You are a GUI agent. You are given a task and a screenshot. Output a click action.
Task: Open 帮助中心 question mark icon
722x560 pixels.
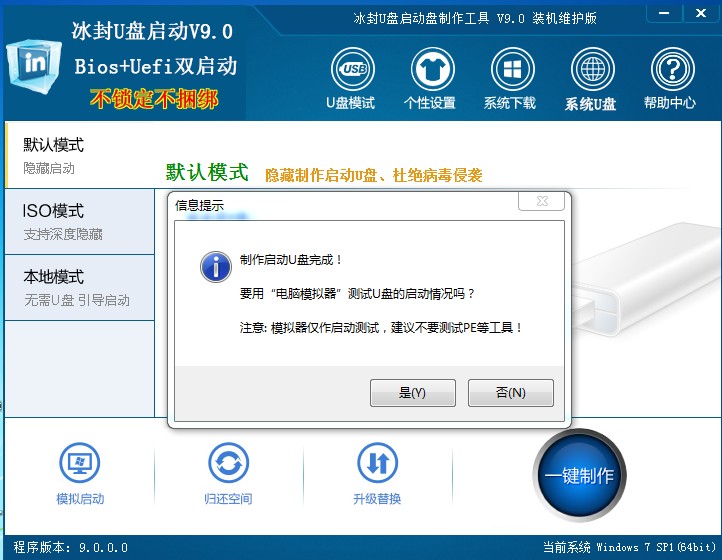672,69
